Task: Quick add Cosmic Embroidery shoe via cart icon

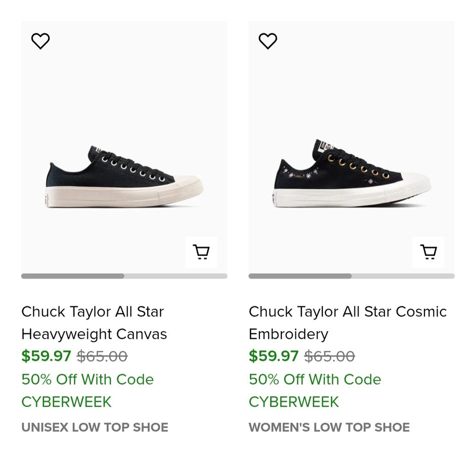Action: pyautogui.click(x=428, y=252)
